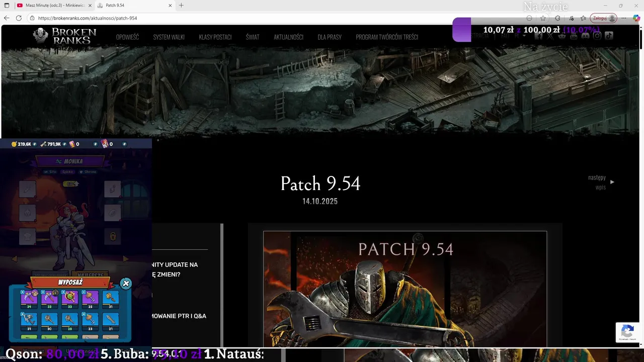Open the tab actions menu icon
Screen dimensions: 644x362
7,6
